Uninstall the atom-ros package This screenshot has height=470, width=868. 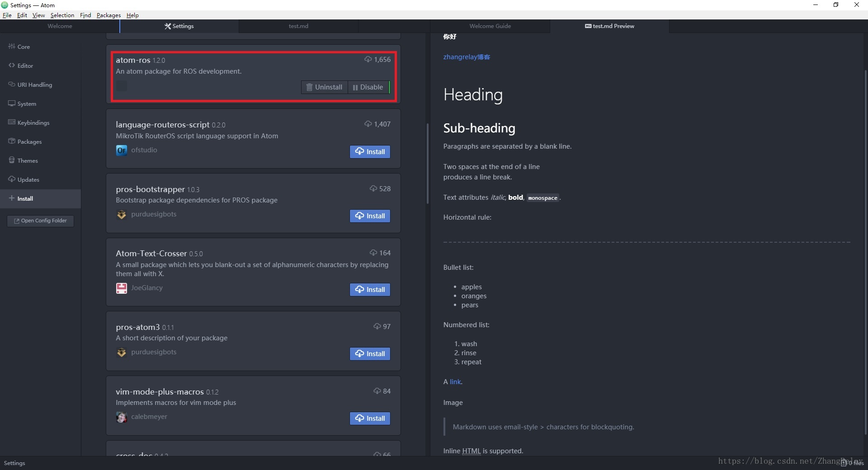click(324, 87)
